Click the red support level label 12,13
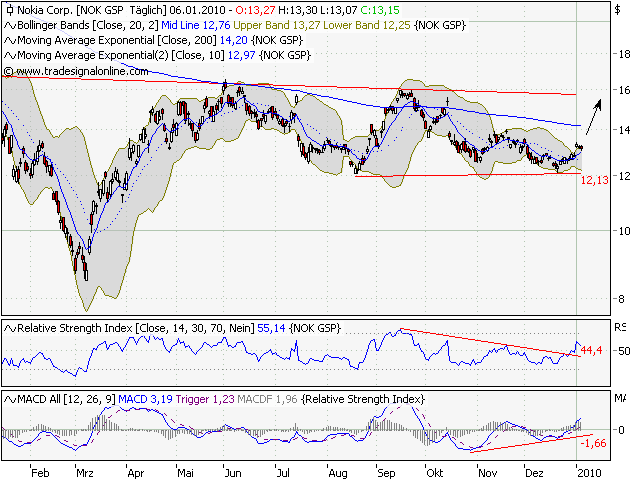The image size is (640, 480). (x=594, y=180)
